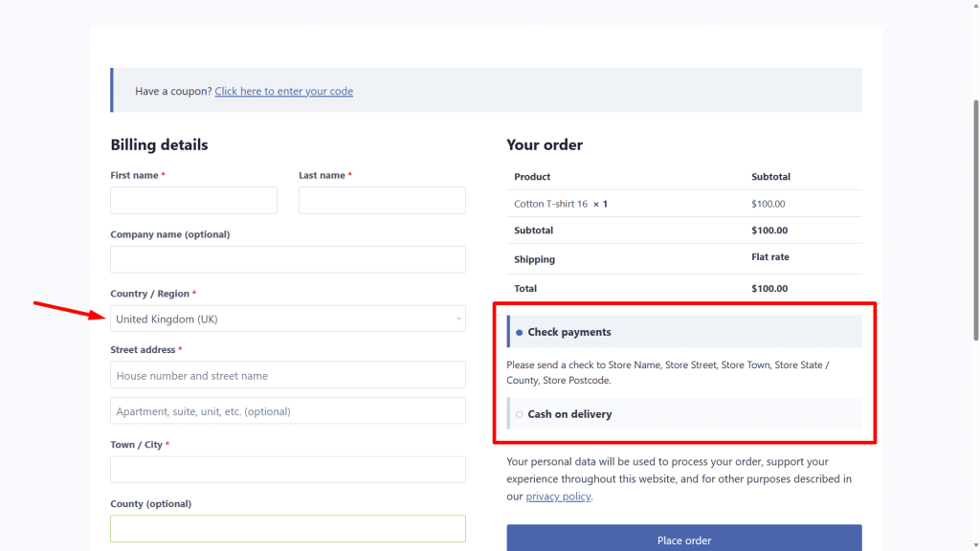Click the Place order button
The image size is (980, 551).
(x=683, y=539)
